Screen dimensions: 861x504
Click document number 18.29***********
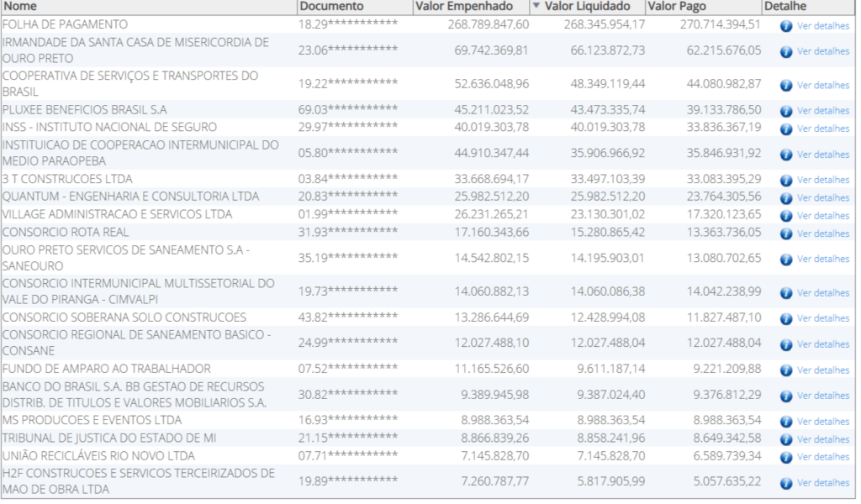point(348,24)
